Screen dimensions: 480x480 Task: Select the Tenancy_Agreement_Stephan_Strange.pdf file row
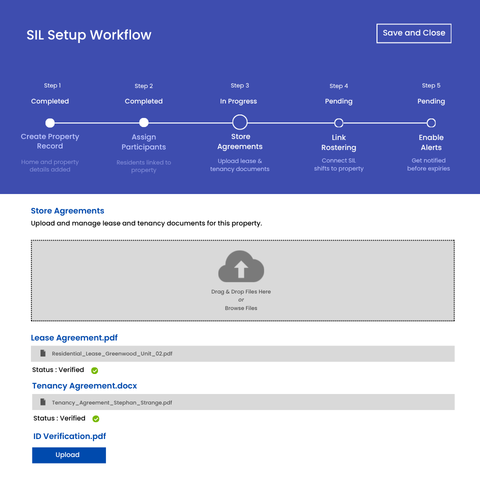pos(243,402)
